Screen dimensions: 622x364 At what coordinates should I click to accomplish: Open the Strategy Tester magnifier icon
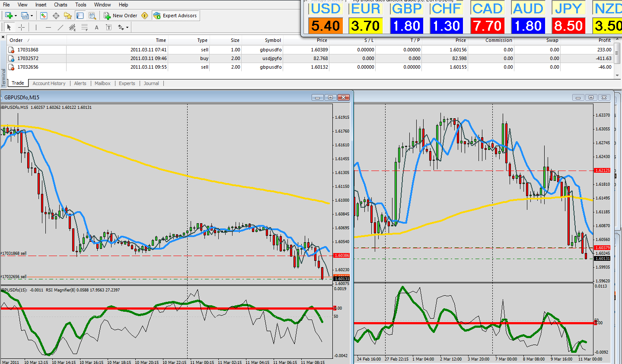click(92, 16)
